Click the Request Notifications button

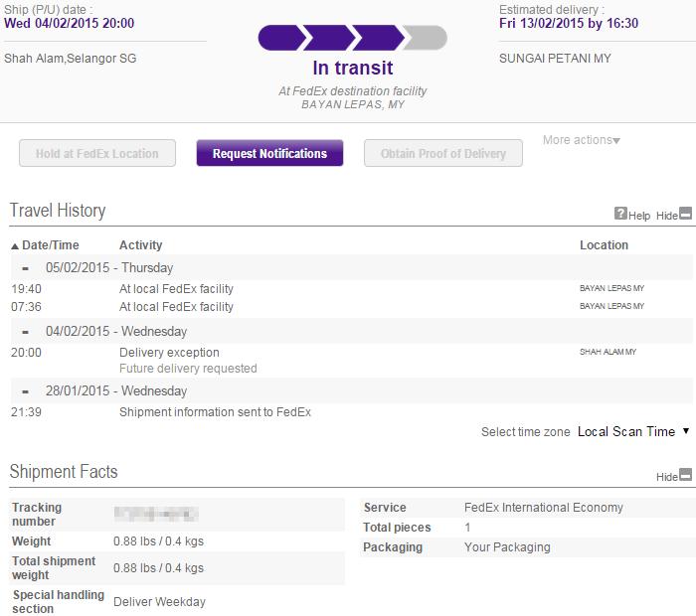[x=269, y=153]
